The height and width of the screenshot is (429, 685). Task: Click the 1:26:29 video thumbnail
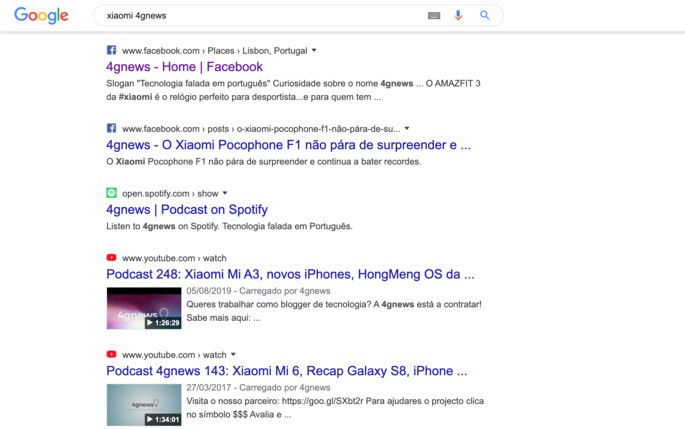coord(144,308)
